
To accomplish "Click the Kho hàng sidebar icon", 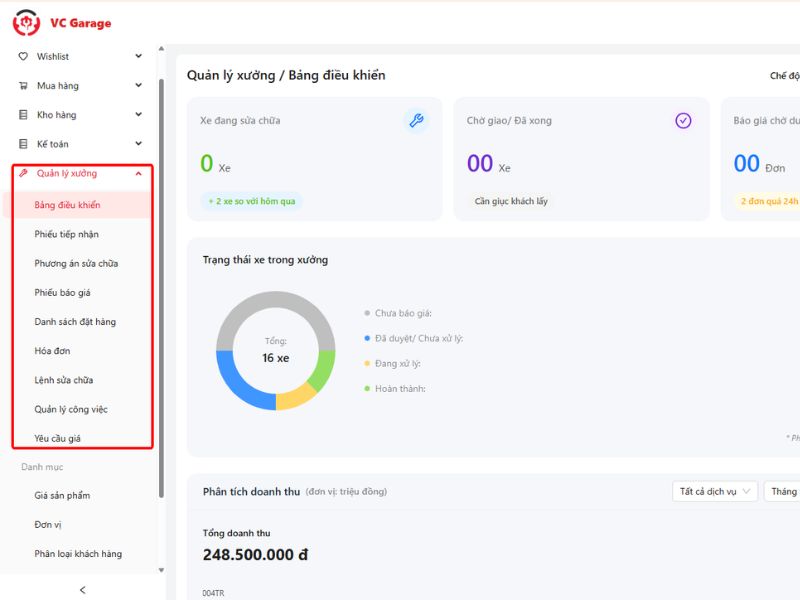I will click(x=23, y=115).
